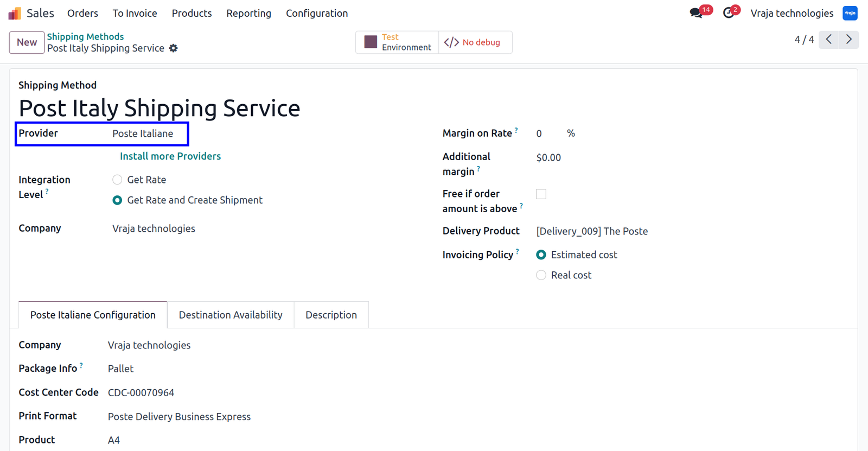Open the Provider dropdown showing Poste Italiane
The width and height of the screenshot is (868, 451).
click(149, 134)
